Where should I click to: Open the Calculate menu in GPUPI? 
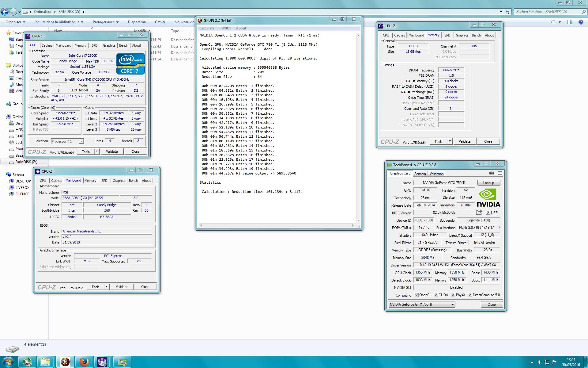click(207, 28)
